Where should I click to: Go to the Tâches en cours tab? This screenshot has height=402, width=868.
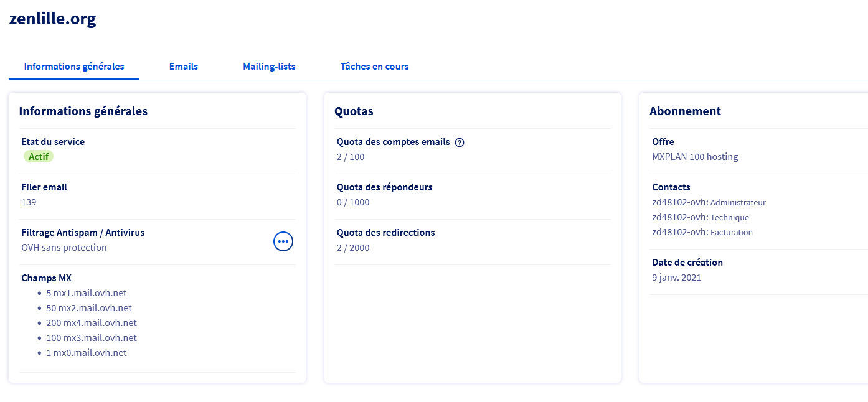click(x=374, y=67)
